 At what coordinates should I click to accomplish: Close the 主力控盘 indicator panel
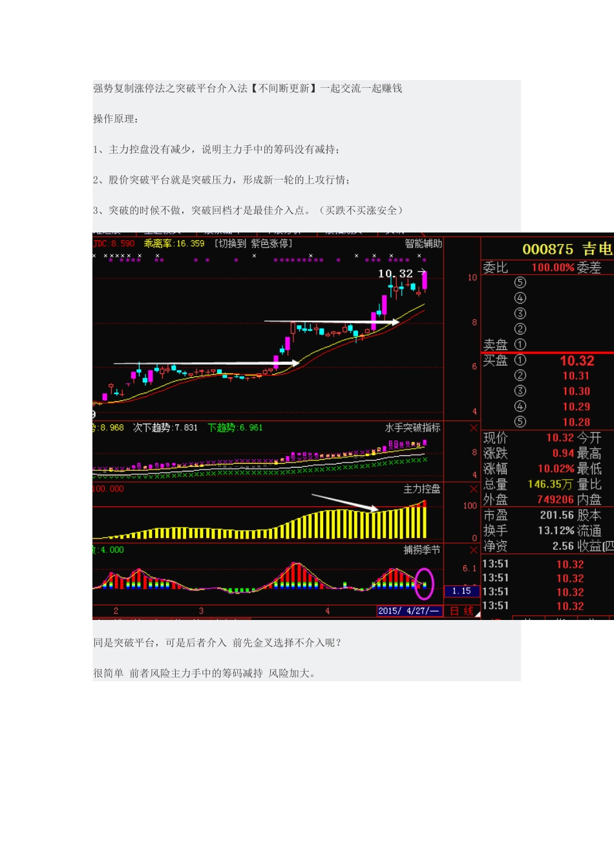point(473,489)
